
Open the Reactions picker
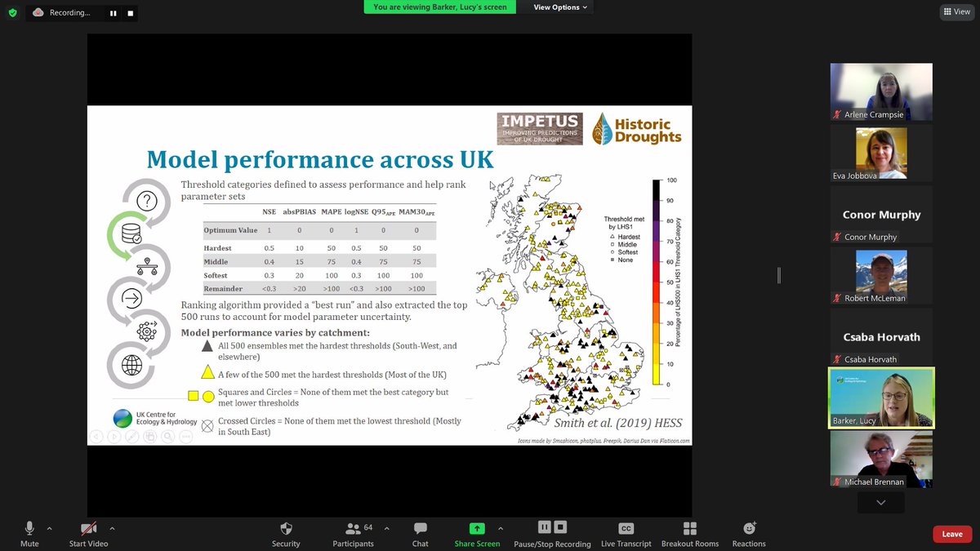tap(747, 533)
